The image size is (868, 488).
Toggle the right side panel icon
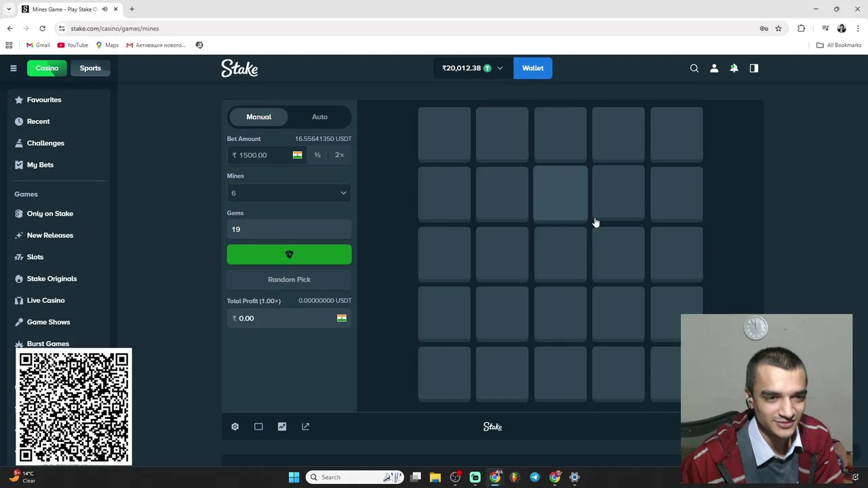point(753,68)
